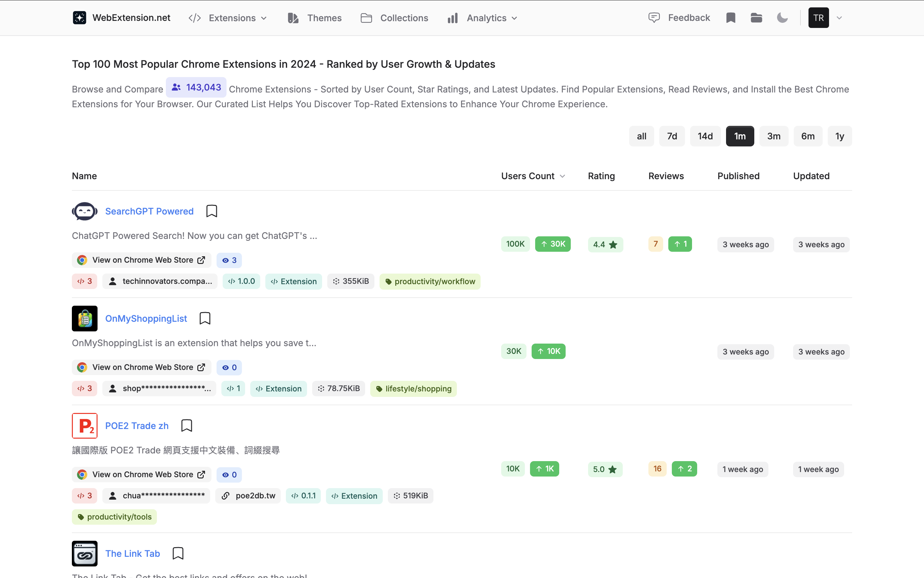924x578 pixels.
Task: Click the 0.1.1 version badge
Action: pos(304,496)
